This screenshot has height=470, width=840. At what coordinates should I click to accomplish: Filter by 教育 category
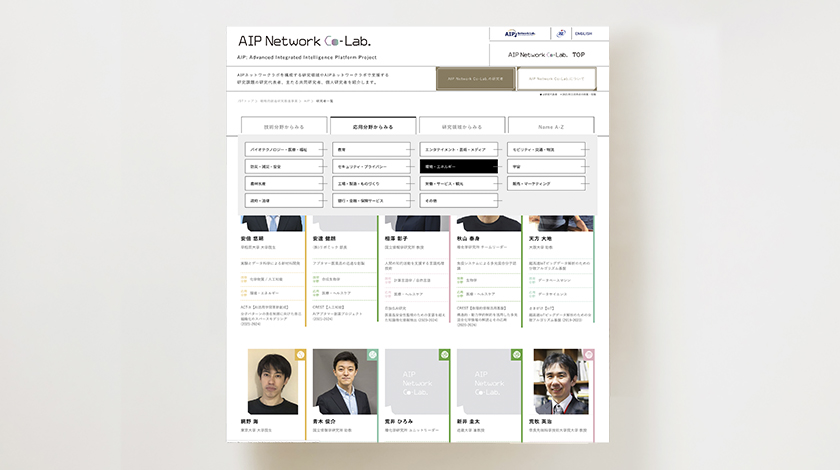(372, 150)
